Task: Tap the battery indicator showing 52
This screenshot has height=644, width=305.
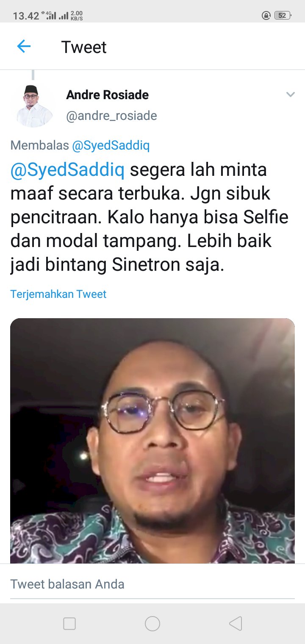Action: tap(283, 16)
